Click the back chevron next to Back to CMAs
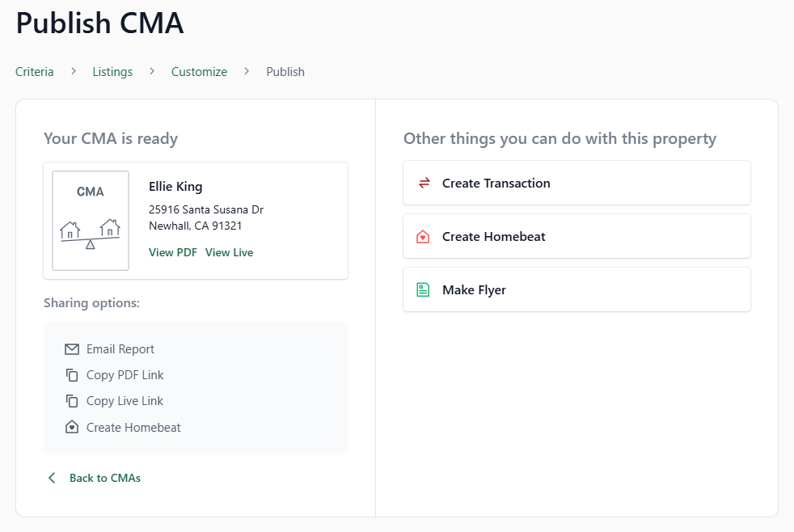 (52, 478)
